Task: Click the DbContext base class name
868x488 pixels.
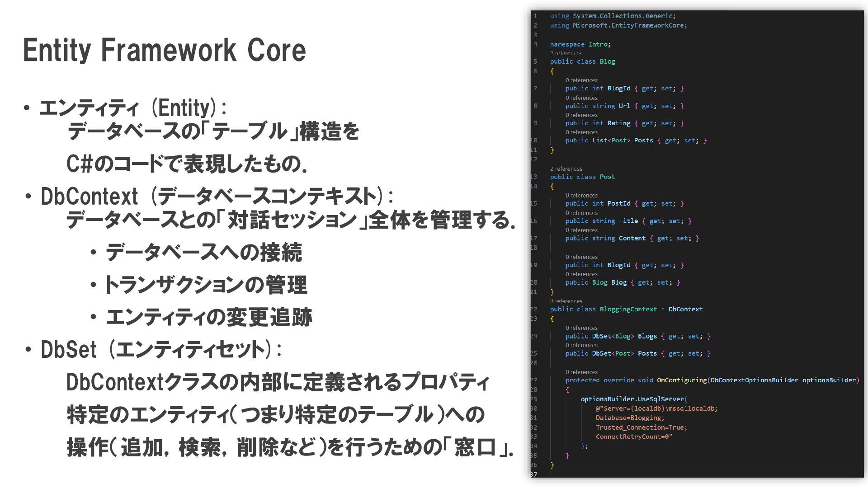Action: [x=685, y=309]
